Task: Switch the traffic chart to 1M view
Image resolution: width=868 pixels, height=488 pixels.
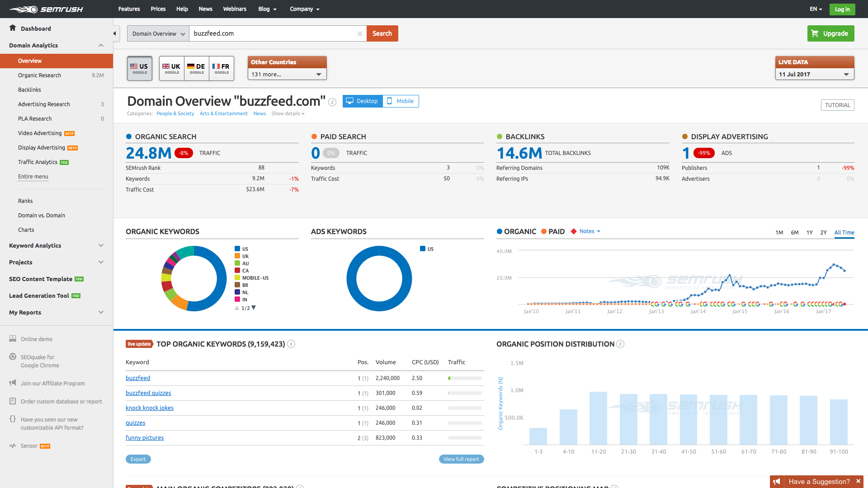Action: (x=779, y=232)
